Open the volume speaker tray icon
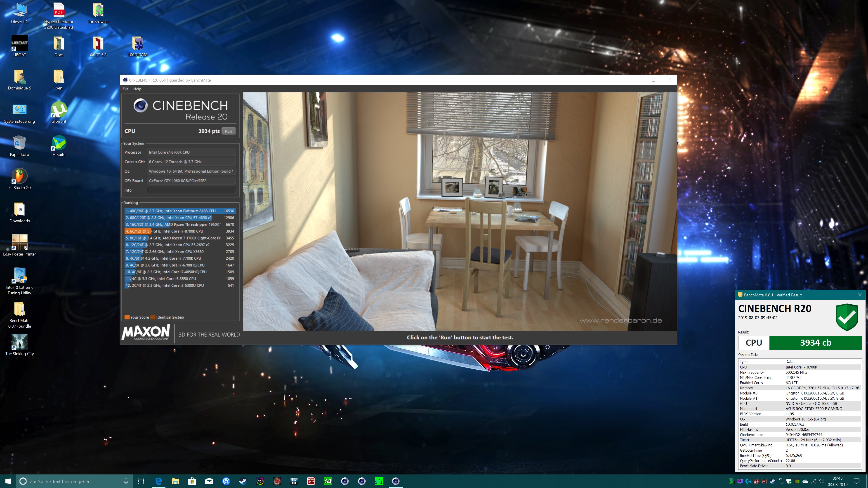This screenshot has height=488, width=868. tap(821, 481)
